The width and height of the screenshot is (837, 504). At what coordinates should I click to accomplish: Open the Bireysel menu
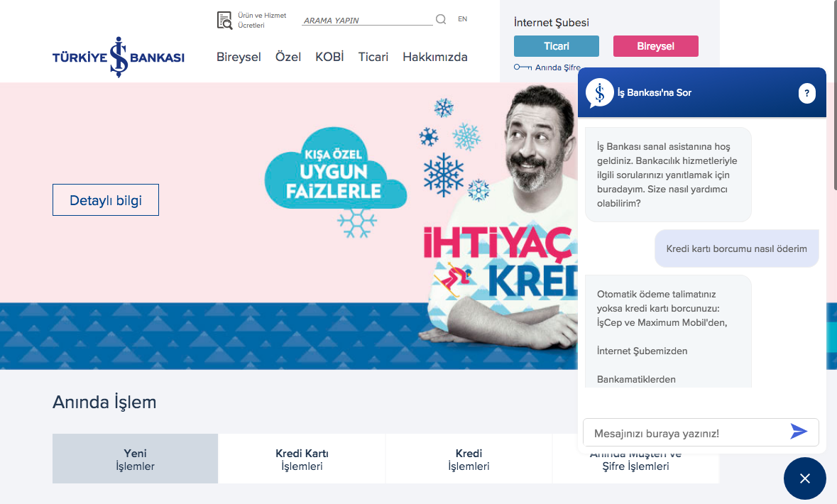pyautogui.click(x=239, y=57)
